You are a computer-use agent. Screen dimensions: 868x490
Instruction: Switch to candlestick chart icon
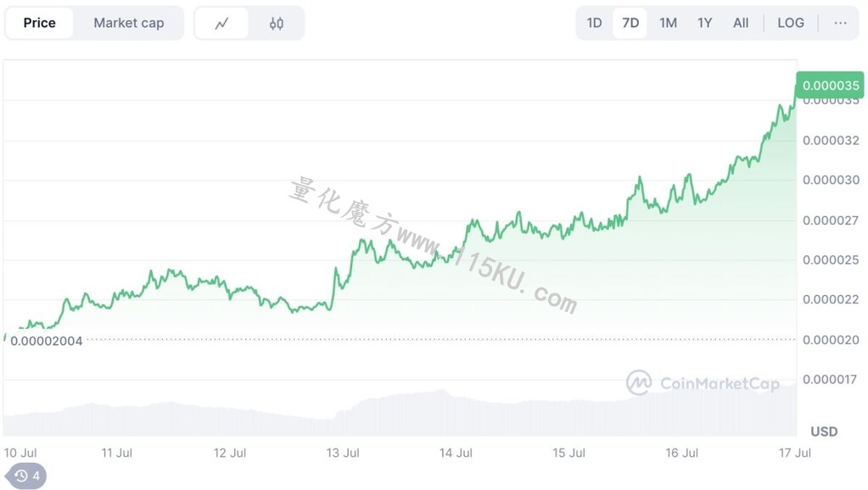pyautogui.click(x=277, y=23)
